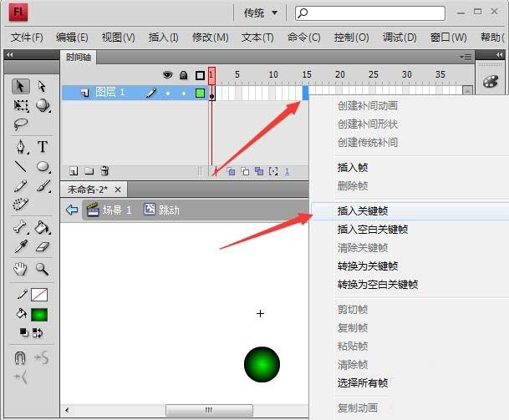The width and height of the screenshot is (509, 420).
Task: Click the Smooth option icon
Action: click(x=42, y=357)
